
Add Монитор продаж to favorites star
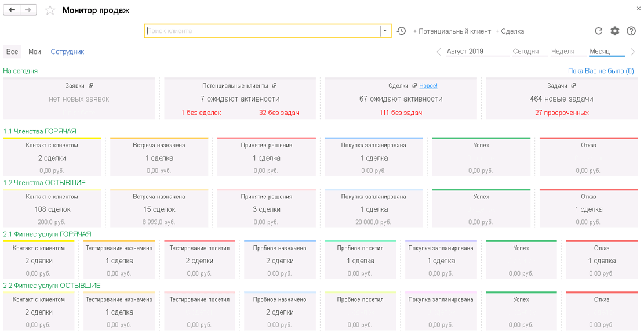tap(50, 10)
